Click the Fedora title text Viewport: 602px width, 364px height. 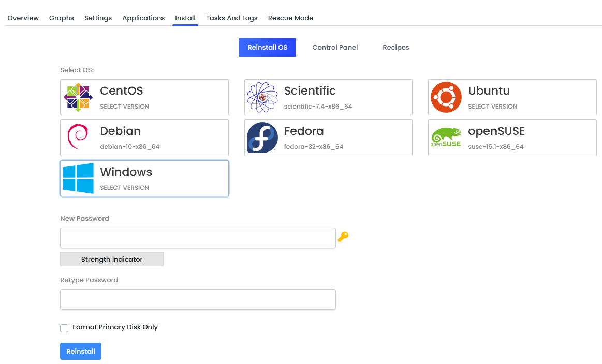pyautogui.click(x=304, y=131)
